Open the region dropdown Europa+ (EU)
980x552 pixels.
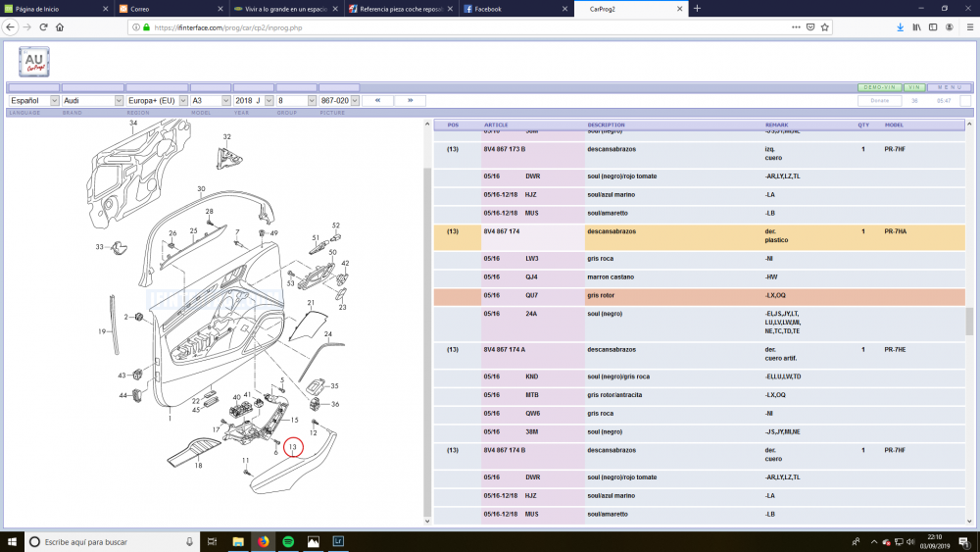157,101
